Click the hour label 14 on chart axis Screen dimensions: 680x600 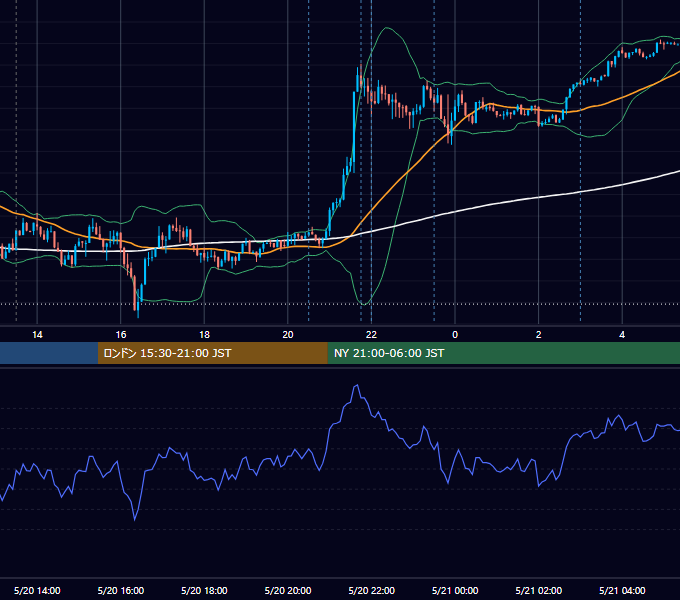coord(37,335)
